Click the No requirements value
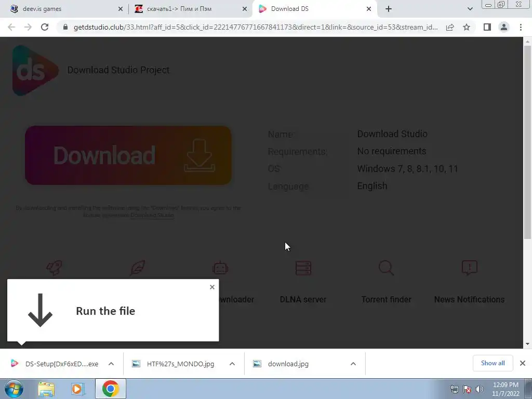This screenshot has height=399, width=532. [x=392, y=151]
